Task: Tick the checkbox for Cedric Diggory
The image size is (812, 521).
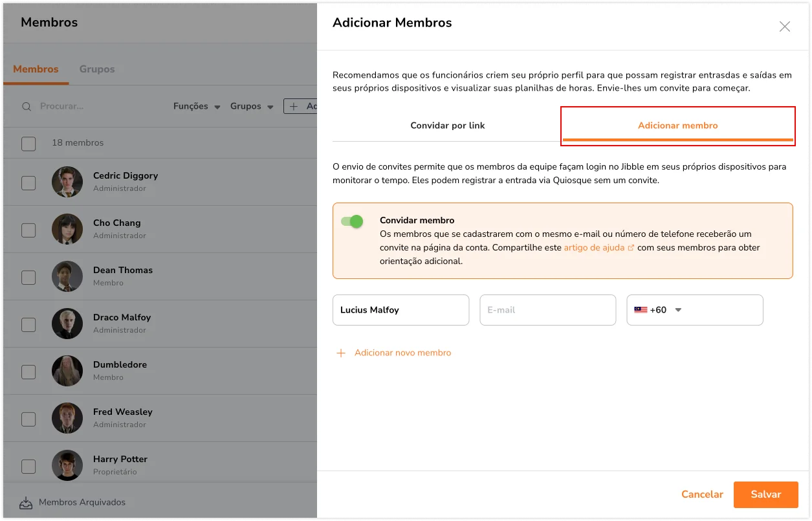Action: [28, 183]
